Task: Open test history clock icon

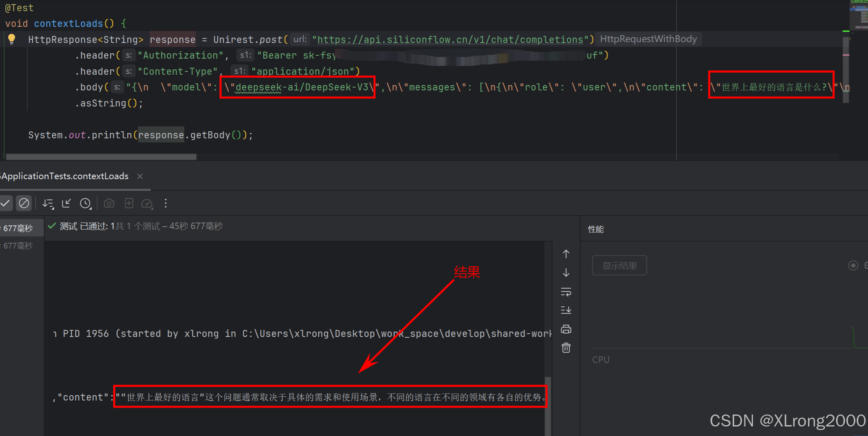Action: pos(86,203)
